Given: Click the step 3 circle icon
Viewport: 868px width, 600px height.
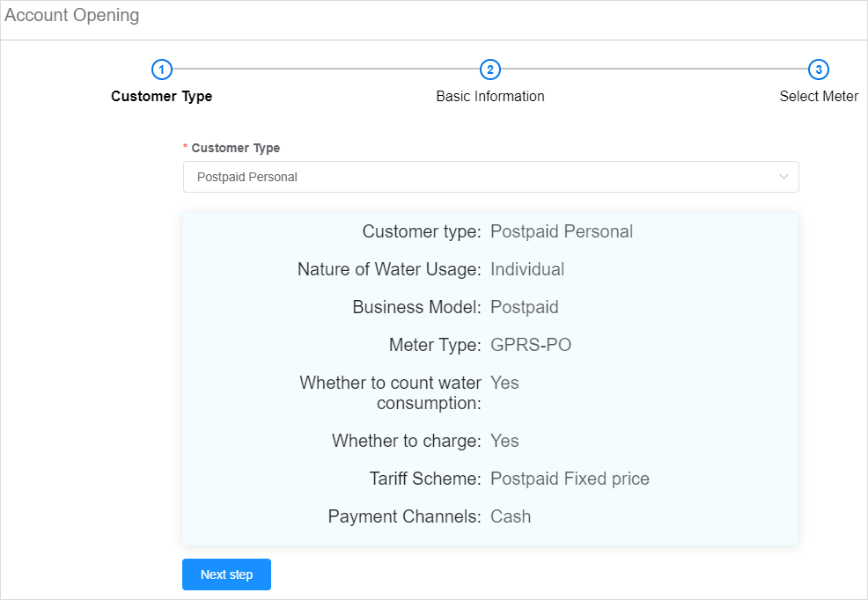Looking at the screenshot, I should [818, 70].
